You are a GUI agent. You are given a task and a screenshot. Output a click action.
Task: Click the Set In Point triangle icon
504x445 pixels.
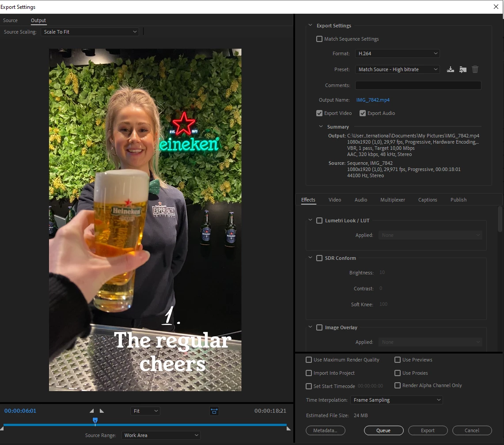[x=92, y=411]
